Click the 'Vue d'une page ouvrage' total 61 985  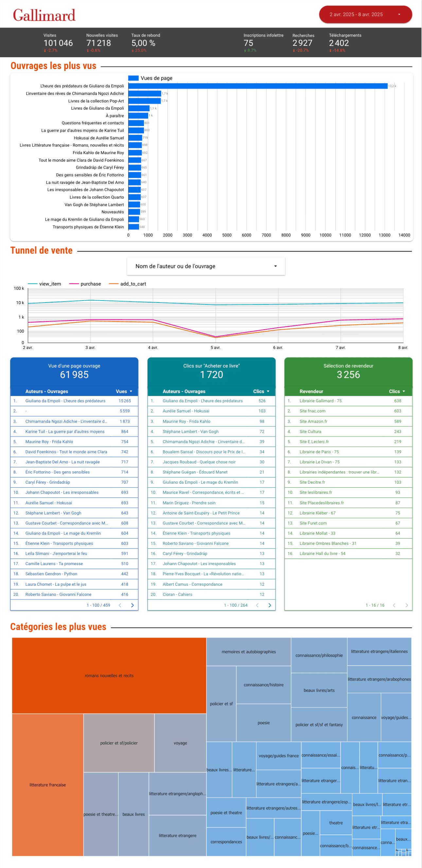point(74,374)
